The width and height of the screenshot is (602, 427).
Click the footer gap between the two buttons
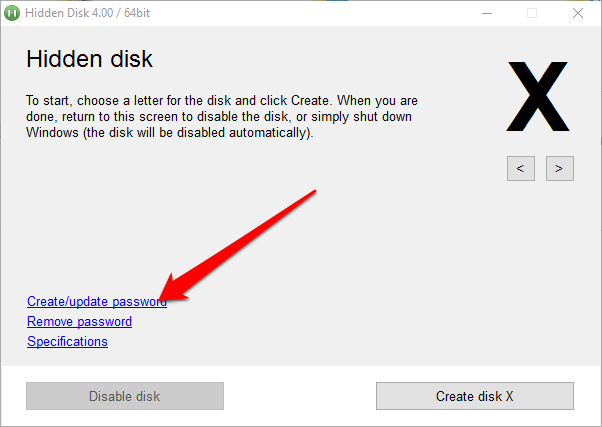[x=300, y=396]
